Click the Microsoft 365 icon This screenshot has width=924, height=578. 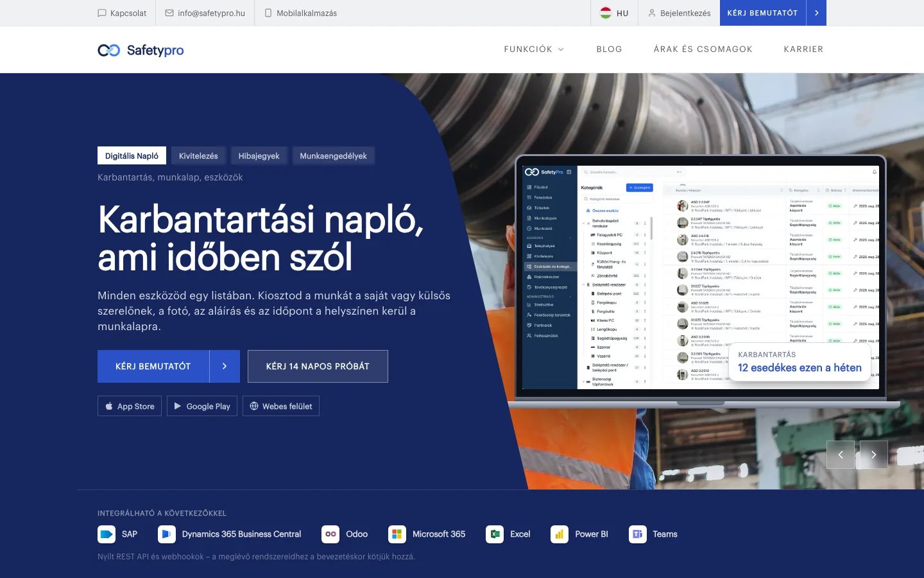pyautogui.click(x=397, y=534)
